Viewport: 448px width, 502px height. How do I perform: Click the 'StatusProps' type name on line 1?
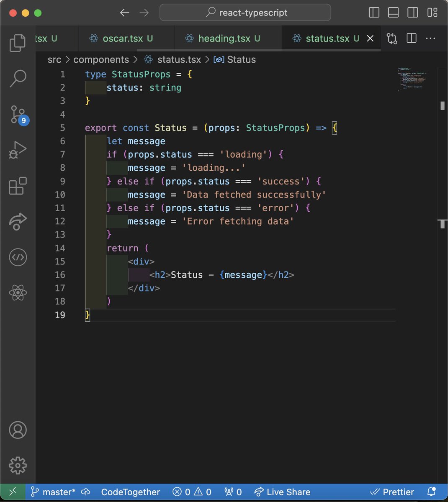(141, 74)
